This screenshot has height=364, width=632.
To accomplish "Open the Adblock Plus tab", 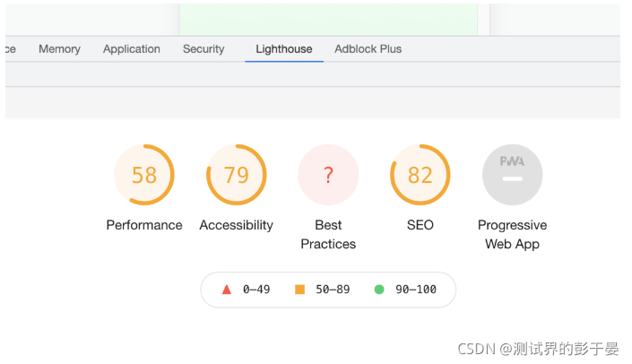I will click(368, 49).
